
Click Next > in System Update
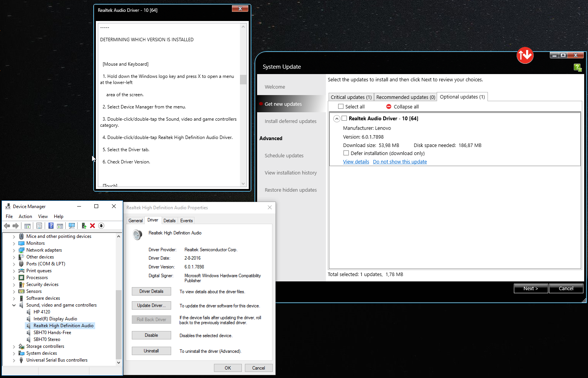[531, 289]
